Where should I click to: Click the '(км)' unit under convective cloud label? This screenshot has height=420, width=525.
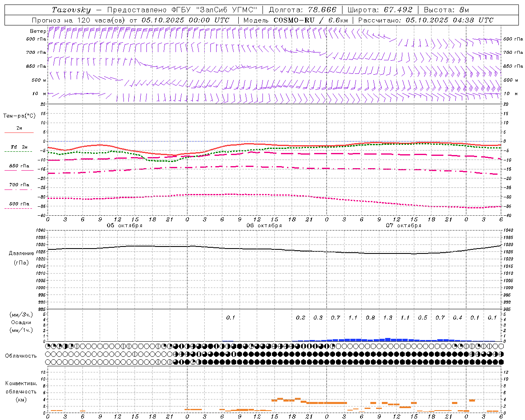tap(21, 399)
